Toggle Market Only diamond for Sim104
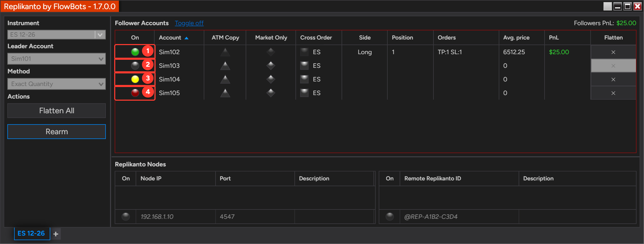This screenshot has width=644, height=244. 271,79
